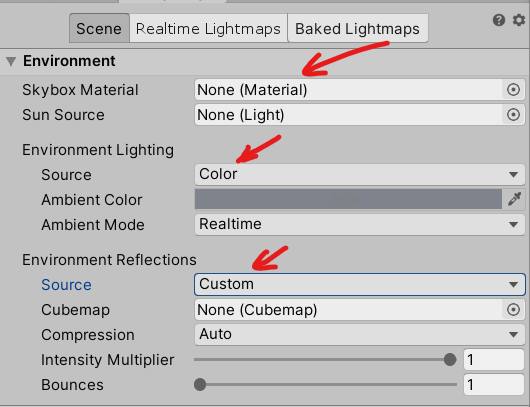Viewport: 530px width, 407px height.
Task: Click the Environment Reflections Source label
Action: [x=66, y=285]
